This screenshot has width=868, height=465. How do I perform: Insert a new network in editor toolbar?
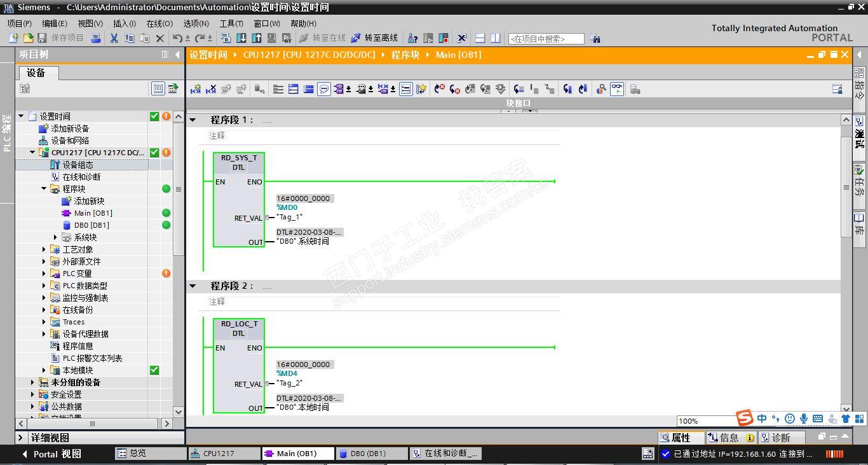click(196, 89)
